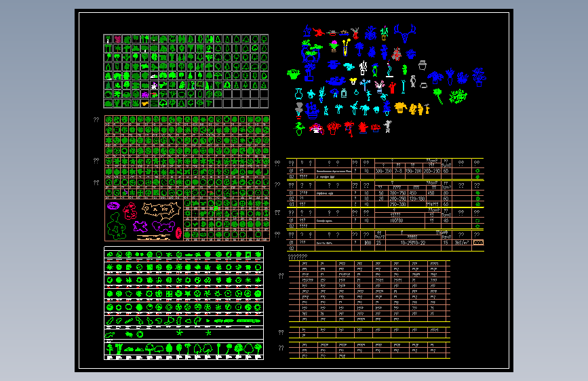Select the red rock outline shape

[130, 211]
